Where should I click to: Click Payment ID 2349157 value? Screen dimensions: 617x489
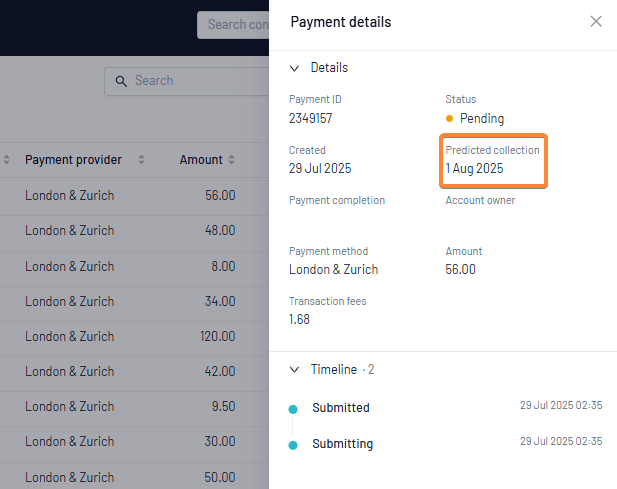click(x=310, y=118)
